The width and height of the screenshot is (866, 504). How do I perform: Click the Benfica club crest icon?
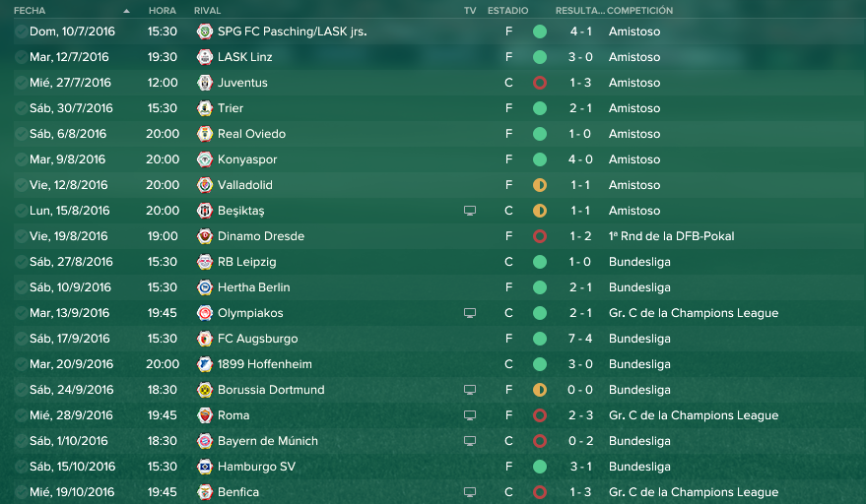[205, 492]
